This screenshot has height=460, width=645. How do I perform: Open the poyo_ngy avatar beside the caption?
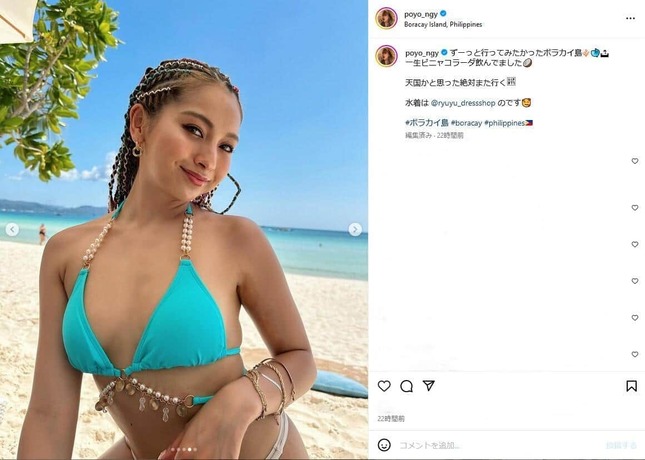(386, 56)
